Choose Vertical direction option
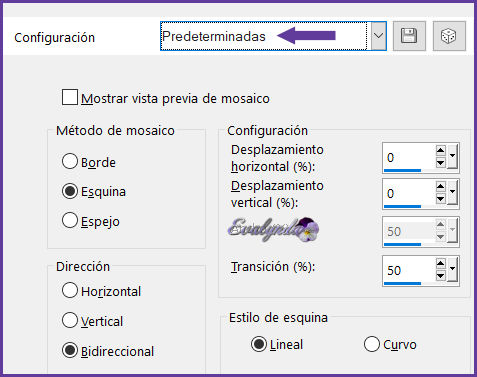 [x=70, y=320]
